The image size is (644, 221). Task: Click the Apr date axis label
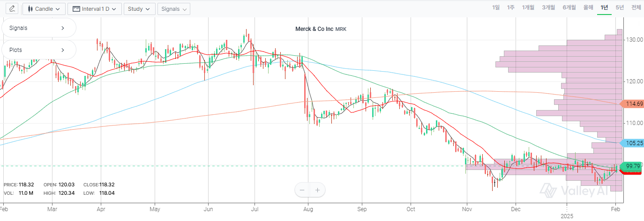[x=101, y=209]
